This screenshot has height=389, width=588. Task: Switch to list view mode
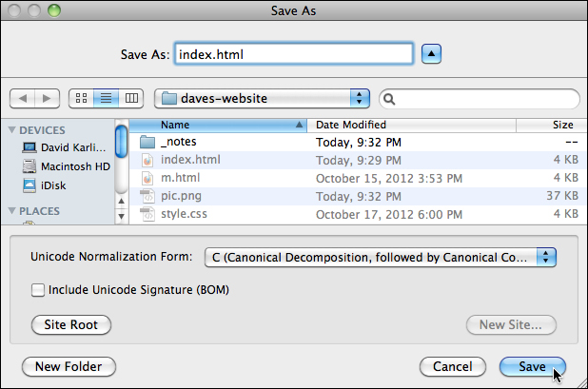click(107, 98)
